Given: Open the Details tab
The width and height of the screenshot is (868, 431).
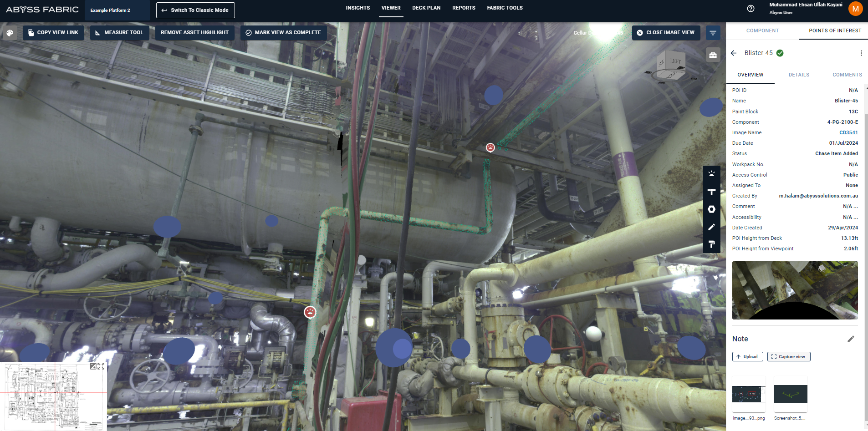Looking at the screenshot, I should pos(799,75).
